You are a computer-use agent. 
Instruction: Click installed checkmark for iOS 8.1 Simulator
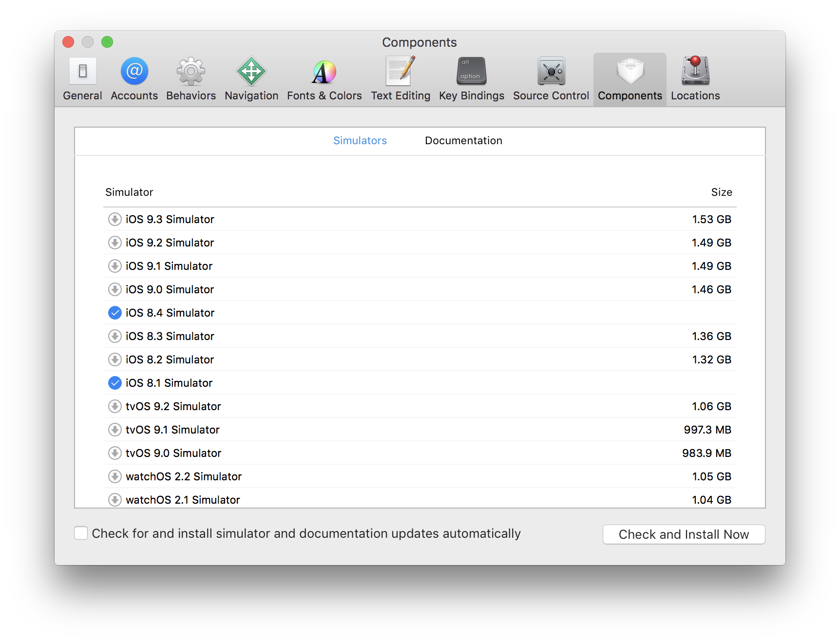pyautogui.click(x=115, y=383)
